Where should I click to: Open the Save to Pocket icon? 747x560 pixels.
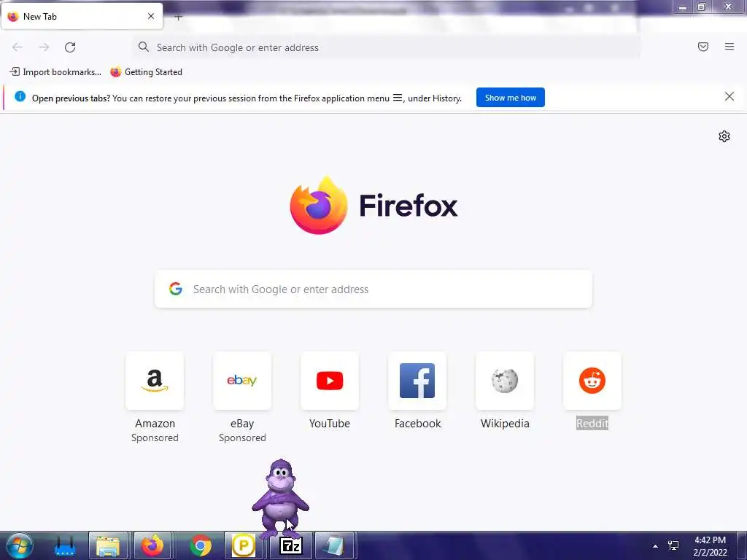pyautogui.click(x=703, y=47)
